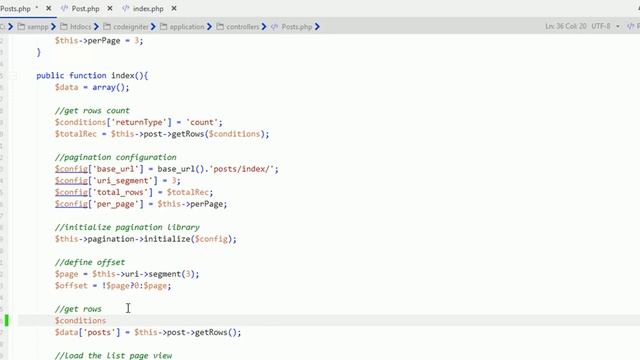Click the PHP file icon on Post.php tab

(64, 8)
